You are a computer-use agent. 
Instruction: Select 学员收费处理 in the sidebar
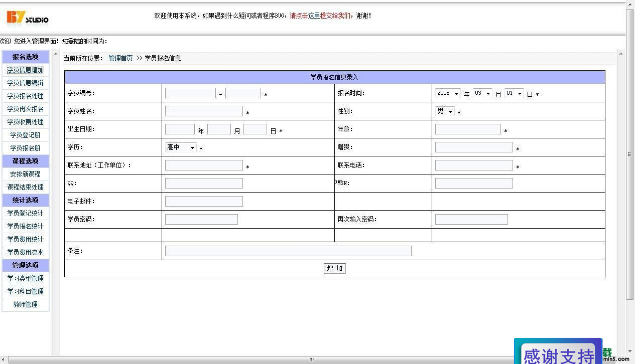26,122
